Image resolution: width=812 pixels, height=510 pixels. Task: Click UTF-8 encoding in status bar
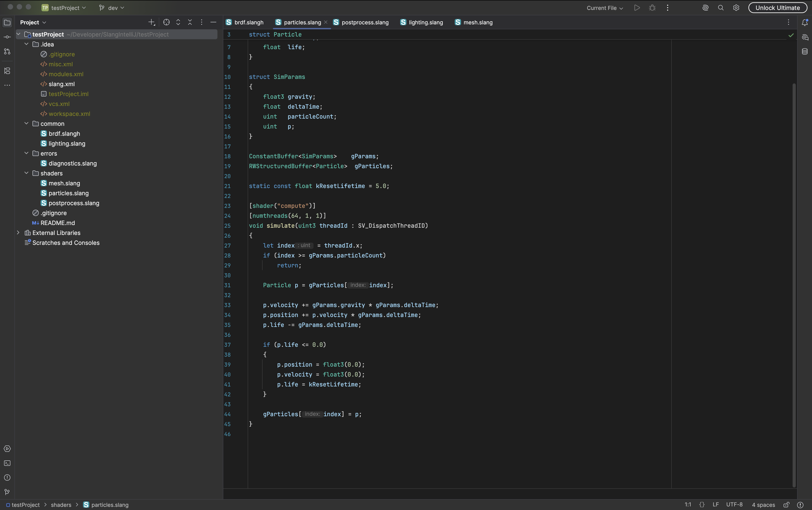734,505
